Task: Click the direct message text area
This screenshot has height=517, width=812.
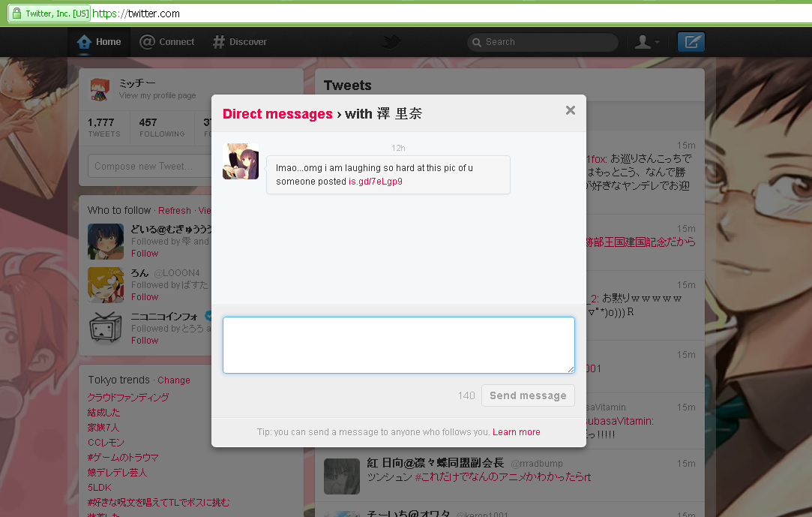Action: [399, 345]
